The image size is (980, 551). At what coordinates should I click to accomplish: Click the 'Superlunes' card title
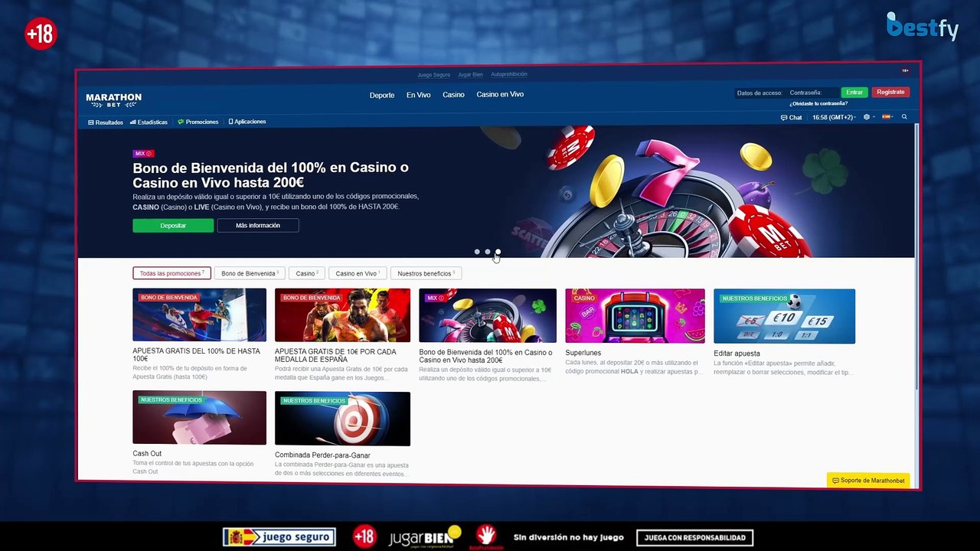click(x=583, y=354)
